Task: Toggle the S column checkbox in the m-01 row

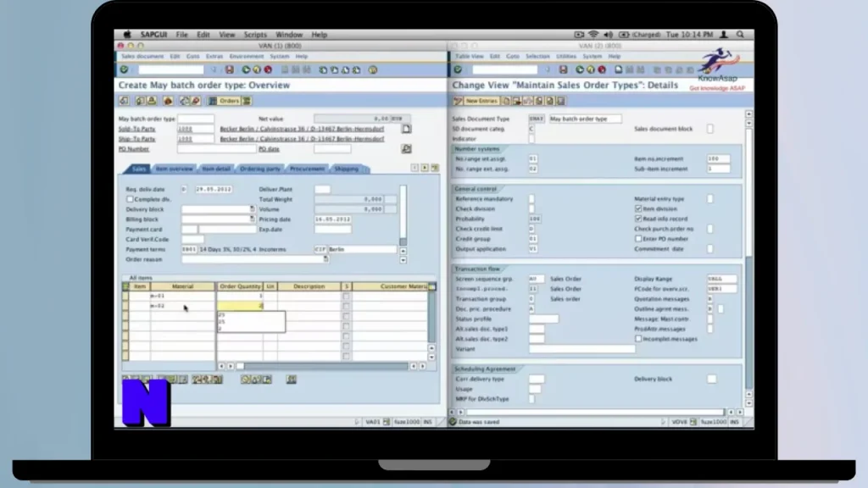Action: tap(346, 296)
